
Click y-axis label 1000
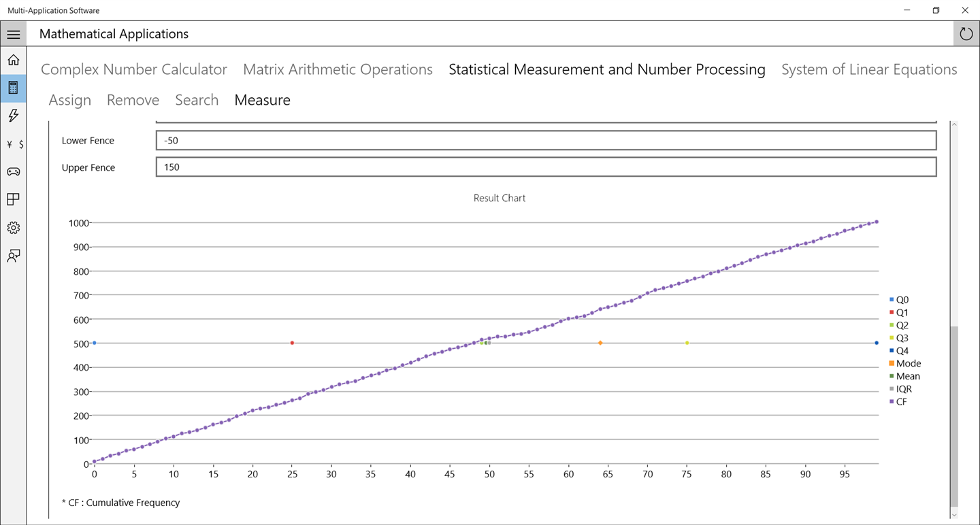coord(79,223)
